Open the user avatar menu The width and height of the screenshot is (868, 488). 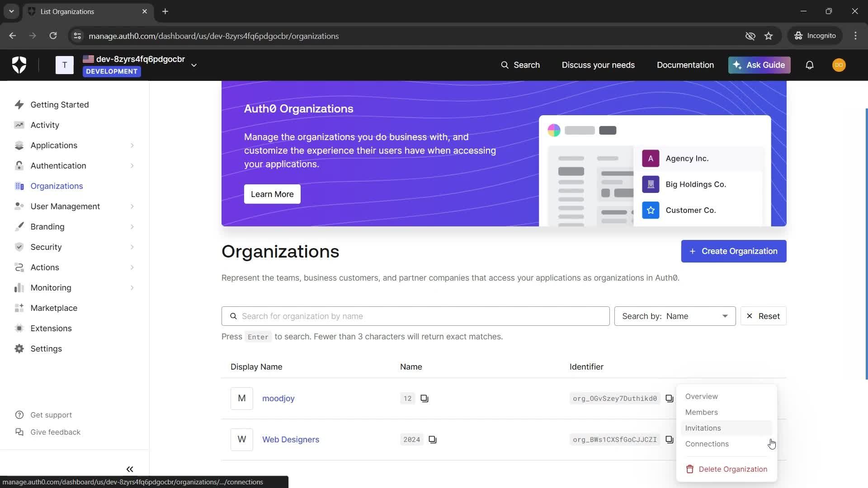(x=839, y=65)
